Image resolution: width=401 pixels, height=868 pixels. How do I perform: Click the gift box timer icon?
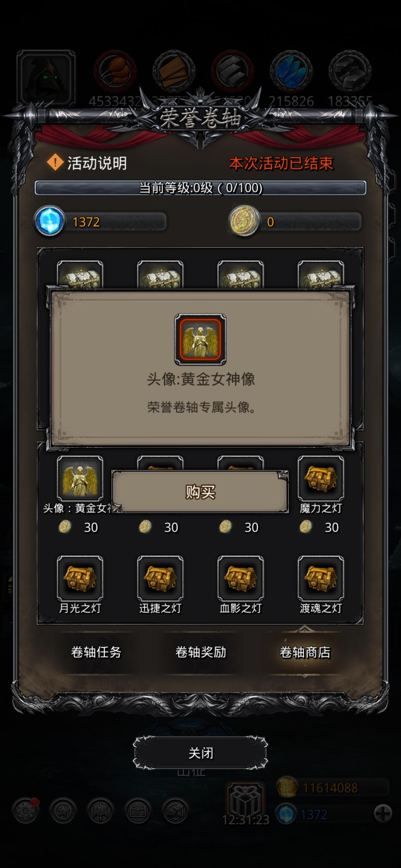pyautogui.click(x=245, y=799)
